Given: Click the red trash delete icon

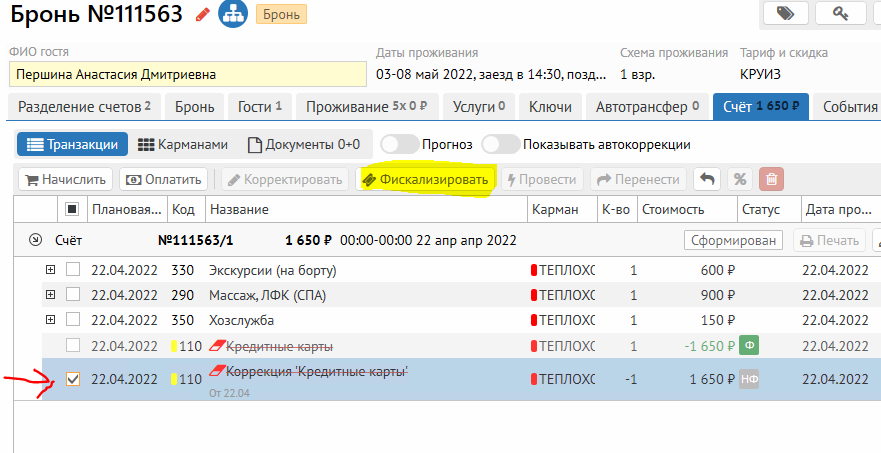Looking at the screenshot, I should (771, 180).
